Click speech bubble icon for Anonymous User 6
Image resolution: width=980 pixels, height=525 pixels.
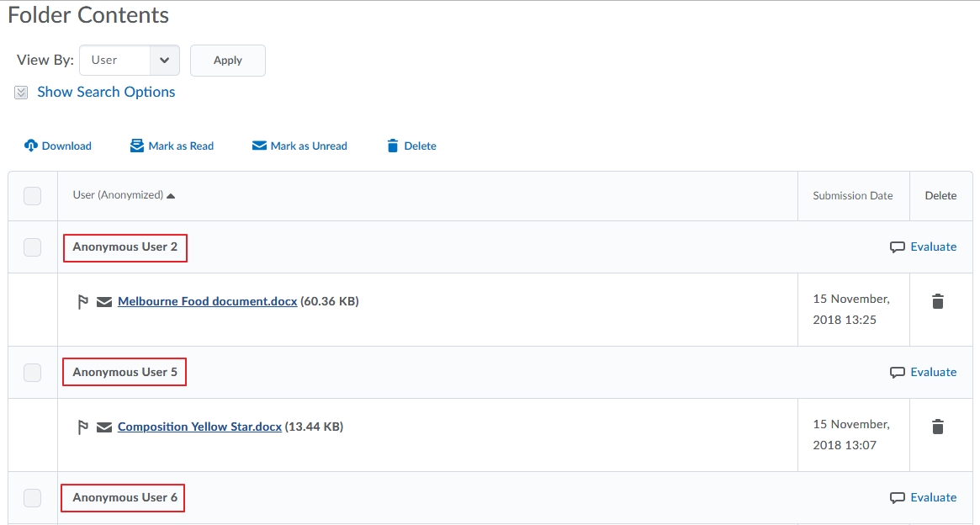click(898, 498)
